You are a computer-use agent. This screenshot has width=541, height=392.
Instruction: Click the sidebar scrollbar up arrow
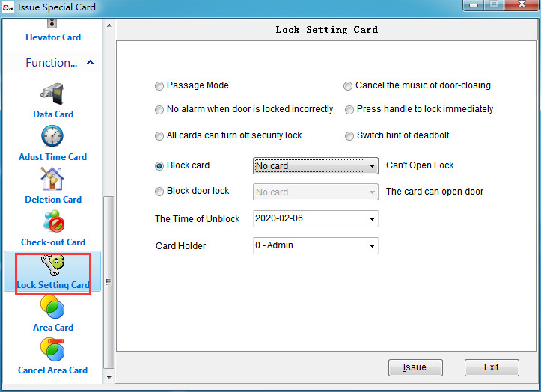[x=109, y=25]
